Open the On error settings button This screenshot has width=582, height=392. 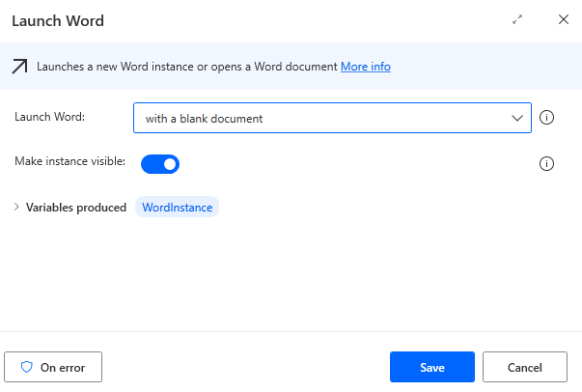(53, 367)
